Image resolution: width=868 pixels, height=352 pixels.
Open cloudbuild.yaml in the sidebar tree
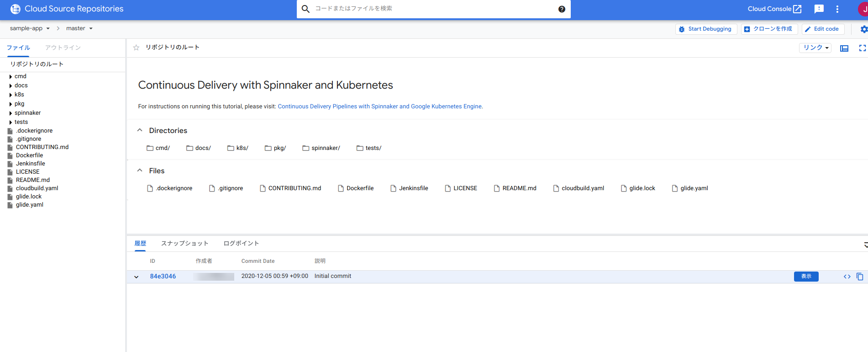pyautogui.click(x=37, y=188)
